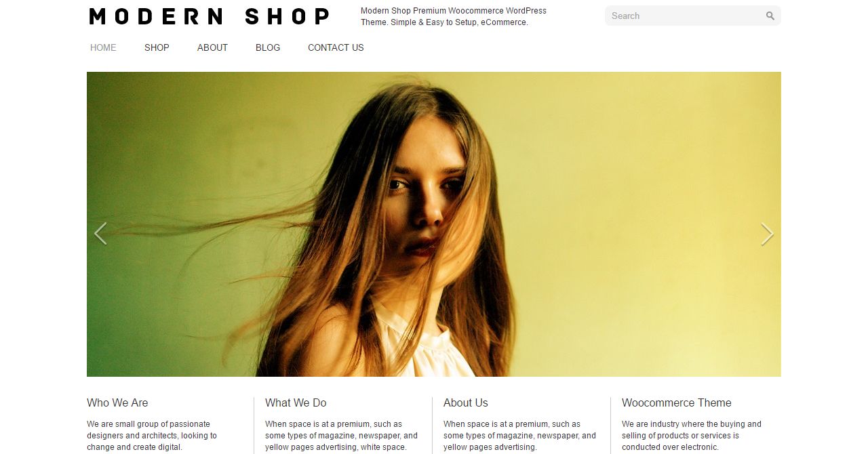Visit the BLOG section
Screen dimensions: 868x454
point(268,47)
